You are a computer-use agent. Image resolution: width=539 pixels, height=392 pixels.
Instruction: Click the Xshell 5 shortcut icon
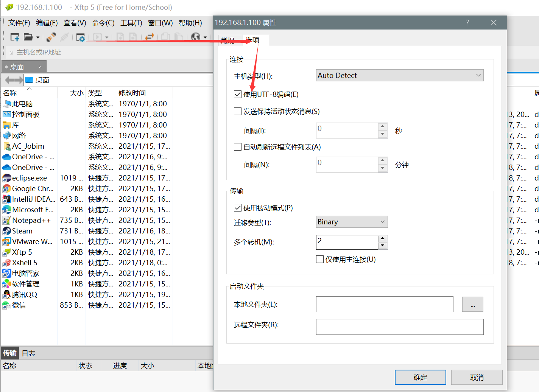click(7, 263)
